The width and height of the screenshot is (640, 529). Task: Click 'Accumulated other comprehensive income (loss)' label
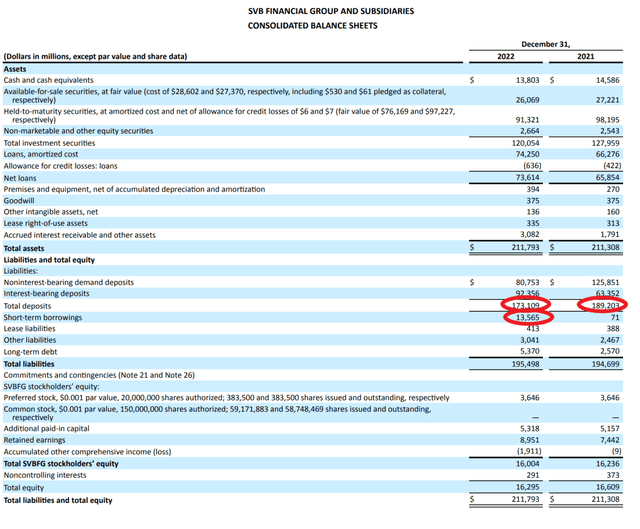coord(87,452)
